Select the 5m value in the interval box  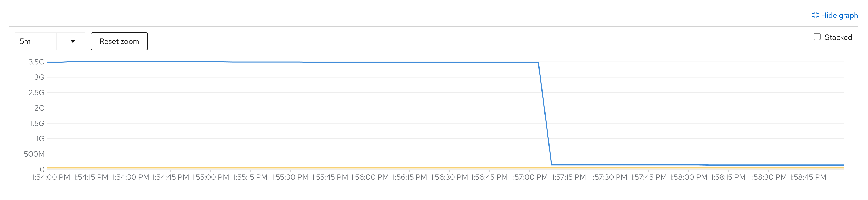click(25, 41)
